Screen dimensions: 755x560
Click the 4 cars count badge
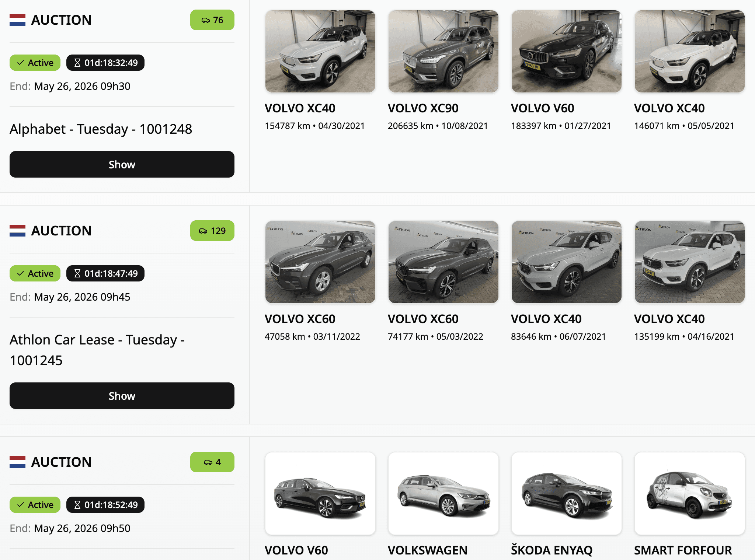tap(212, 462)
